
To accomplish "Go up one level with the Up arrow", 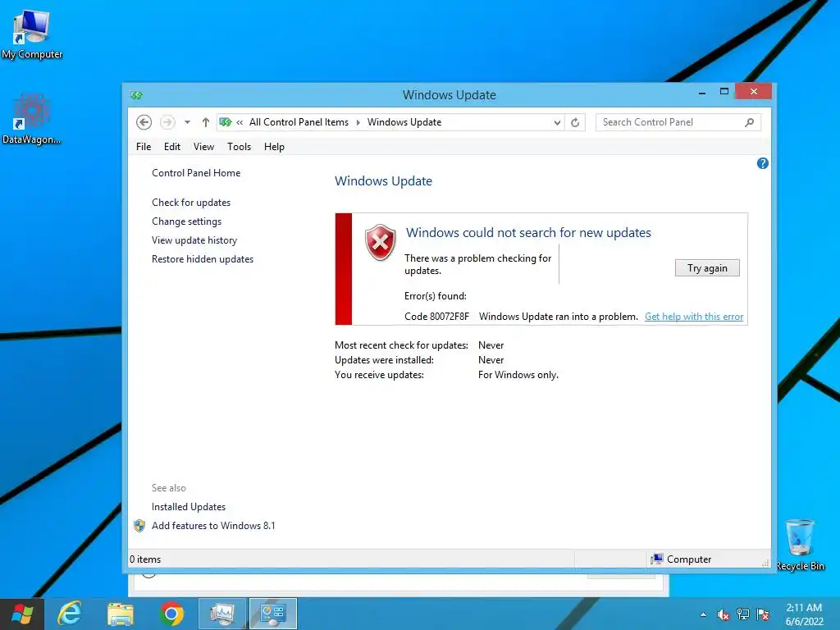I will 206,122.
